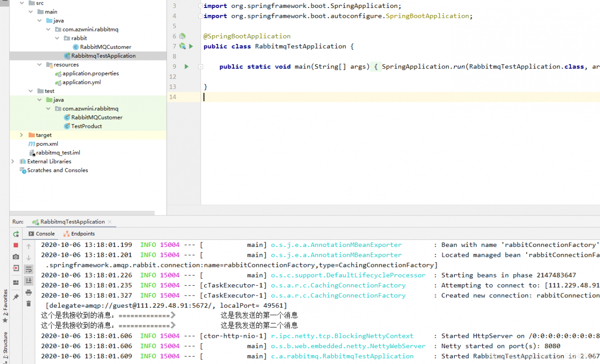Toggle scroll to end of console output
Viewport: 600px width, 364px height.
click(x=29, y=281)
